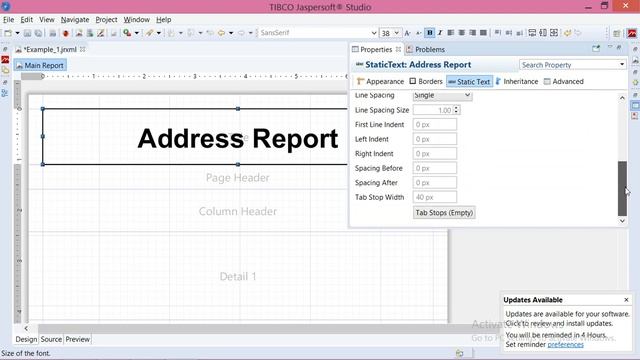Click the Print toolbar icon

pyautogui.click(x=52, y=33)
